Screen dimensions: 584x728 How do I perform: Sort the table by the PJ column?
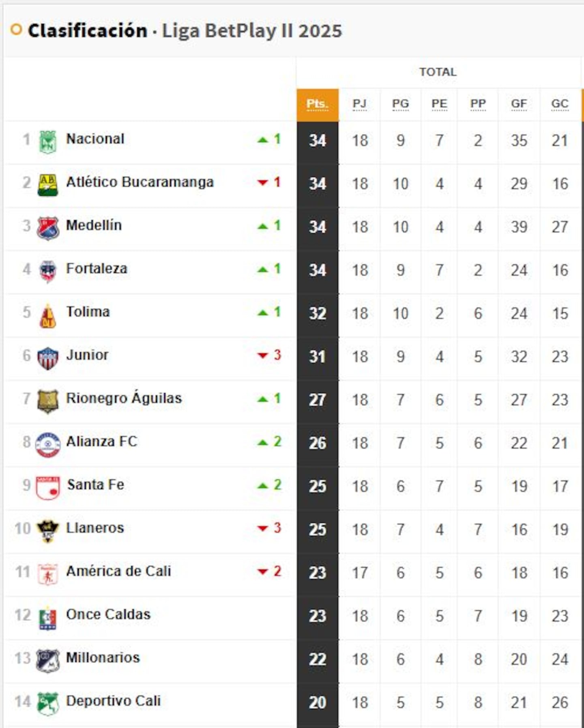click(x=360, y=104)
